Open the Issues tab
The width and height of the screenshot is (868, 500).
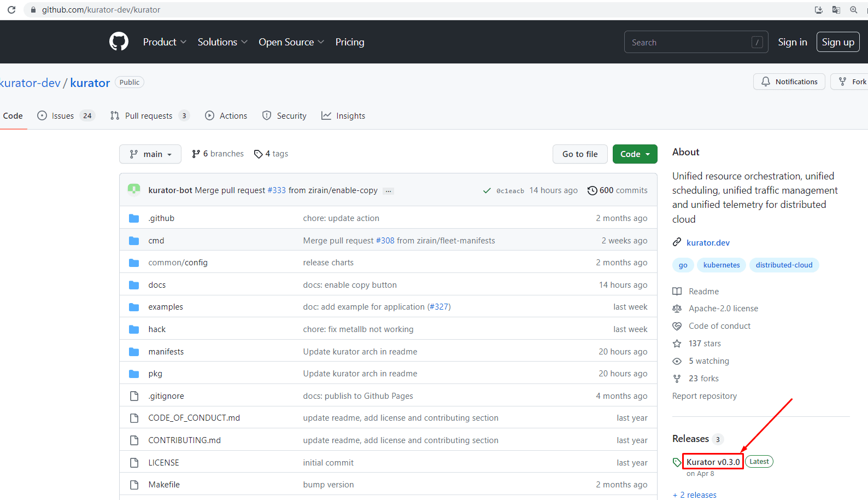(66, 116)
